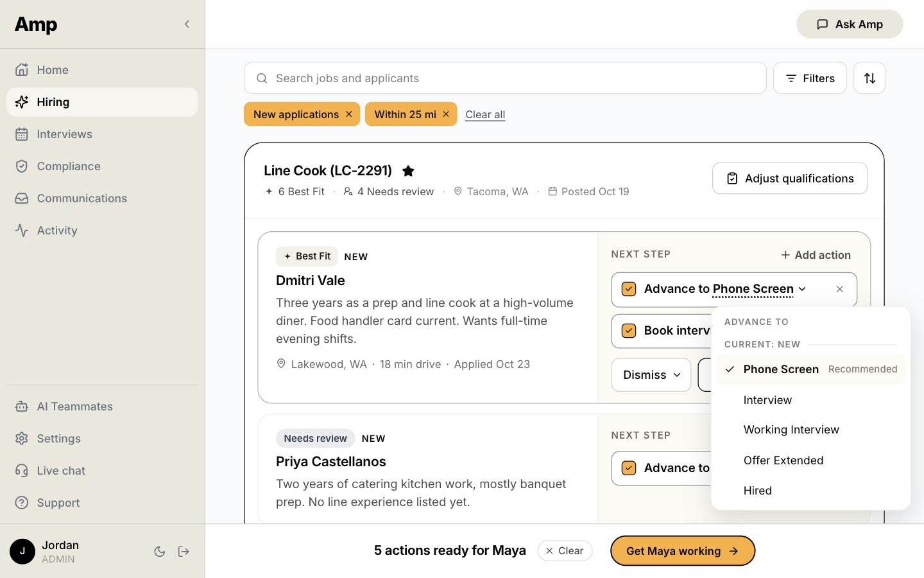Clear the actions ready for Maya
Screen dimensions: 924x578
(x=565, y=551)
